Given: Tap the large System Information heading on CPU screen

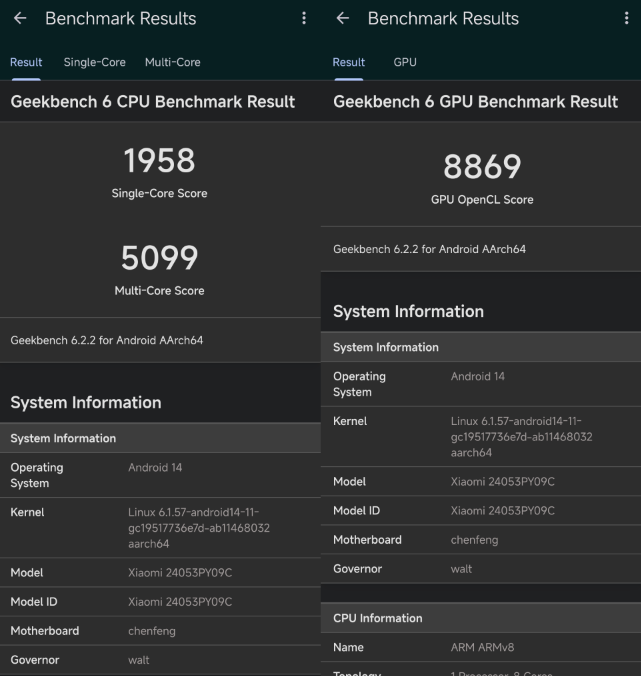Looking at the screenshot, I should click(x=86, y=402).
